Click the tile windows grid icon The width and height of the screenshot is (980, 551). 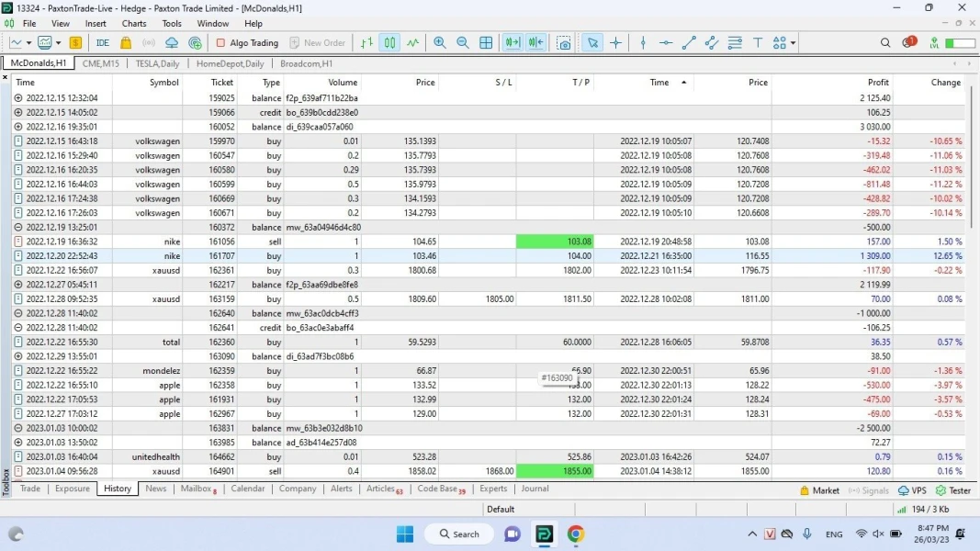click(486, 42)
